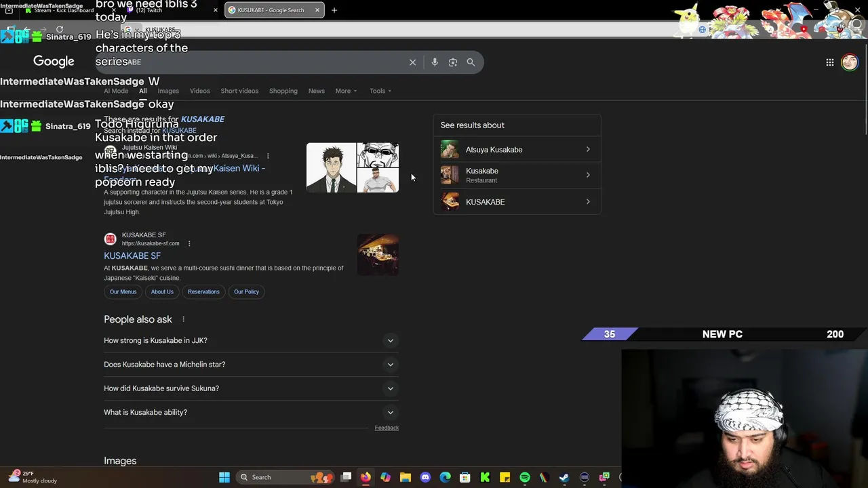
Task: Open options for the KUSAKABE SF result
Action: click(x=189, y=243)
